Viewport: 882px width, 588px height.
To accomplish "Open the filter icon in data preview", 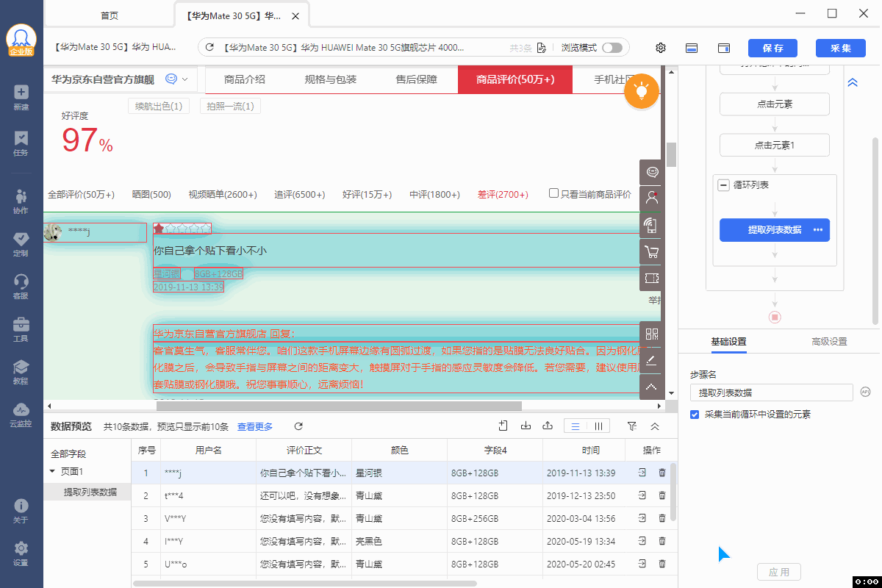I will (x=632, y=426).
